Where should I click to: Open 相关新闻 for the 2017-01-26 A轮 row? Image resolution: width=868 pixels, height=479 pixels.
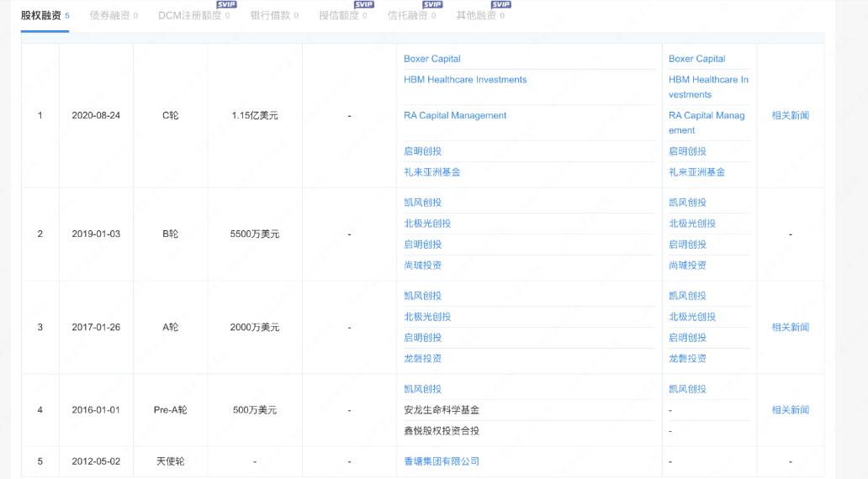(x=790, y=328)
